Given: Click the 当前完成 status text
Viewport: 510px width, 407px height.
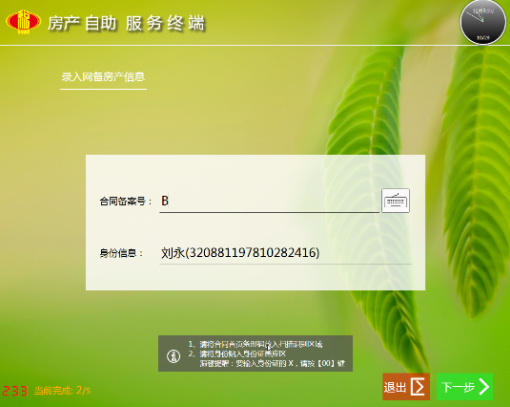Looking at the screenshot, I should pos(62,390).
